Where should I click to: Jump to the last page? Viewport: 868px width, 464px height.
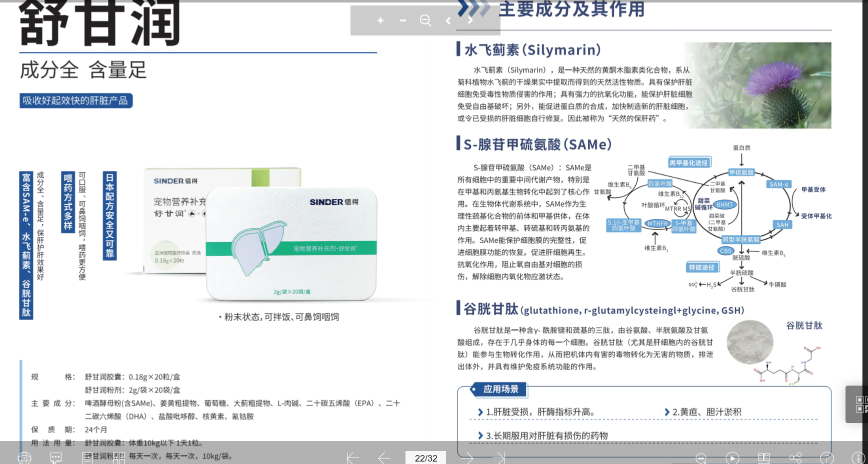[498, 458]
